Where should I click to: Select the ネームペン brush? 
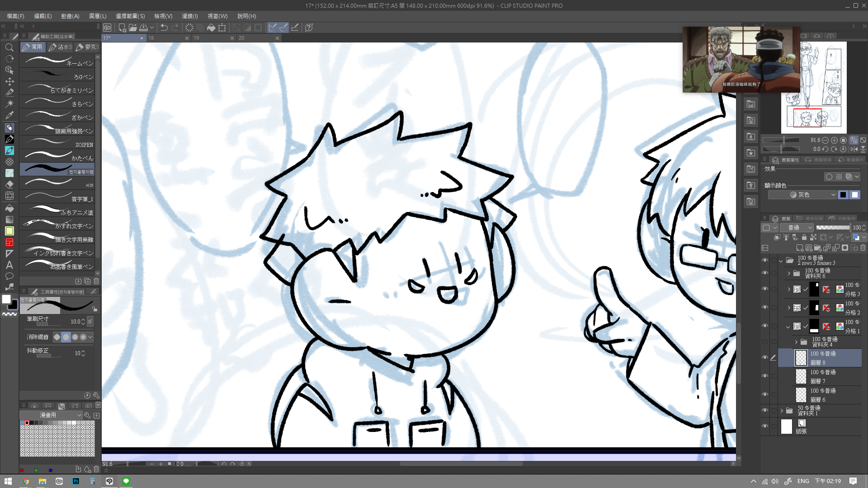tap(57, 61)
